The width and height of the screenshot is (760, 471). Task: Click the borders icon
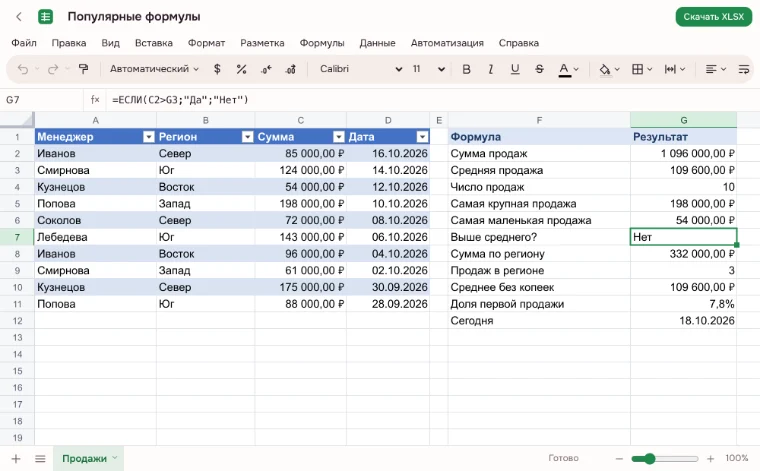637,69
